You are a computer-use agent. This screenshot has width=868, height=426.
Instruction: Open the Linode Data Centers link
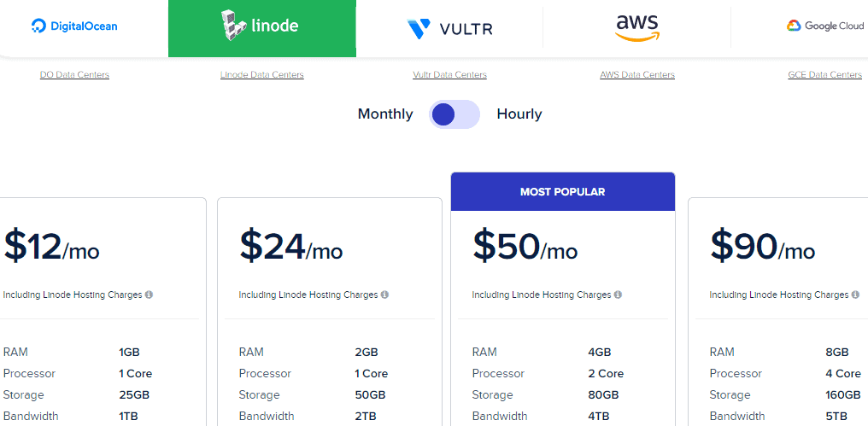coord(261,75)
